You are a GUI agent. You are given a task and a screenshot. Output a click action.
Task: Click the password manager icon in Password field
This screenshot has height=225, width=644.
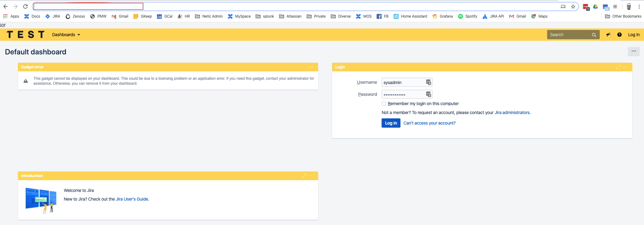coord(428,94)
